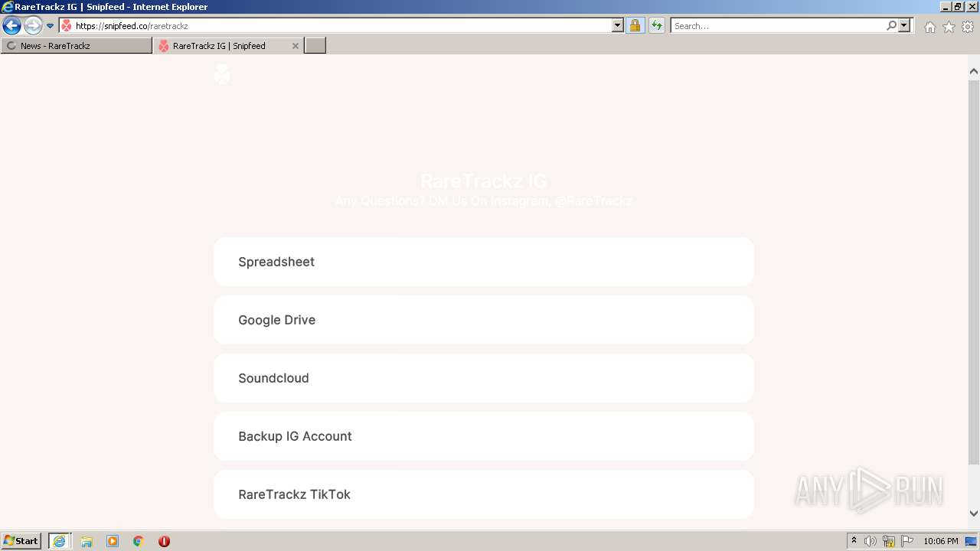Viewport: 980px width, 551px height.
Task: Open the Soundcloud link
Action: 484,378
